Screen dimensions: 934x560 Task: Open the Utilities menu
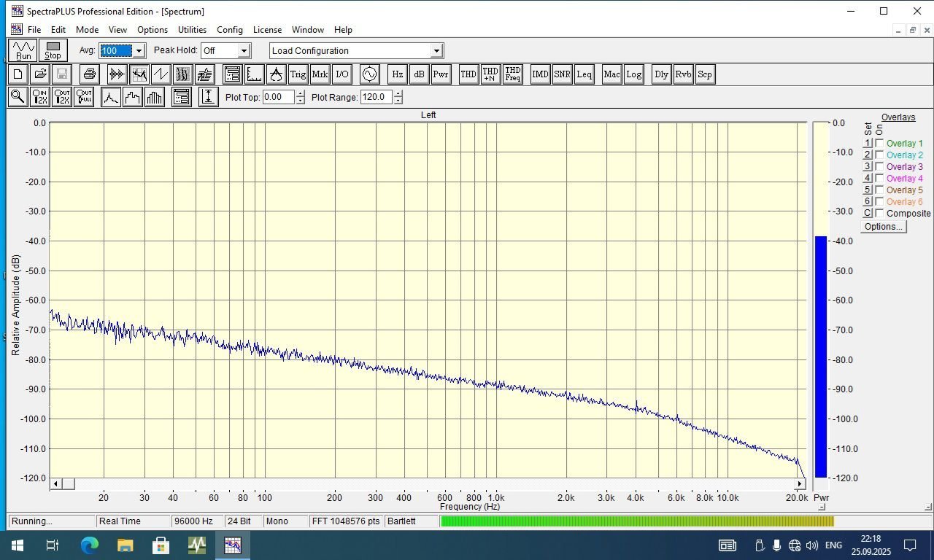[192, 30]
